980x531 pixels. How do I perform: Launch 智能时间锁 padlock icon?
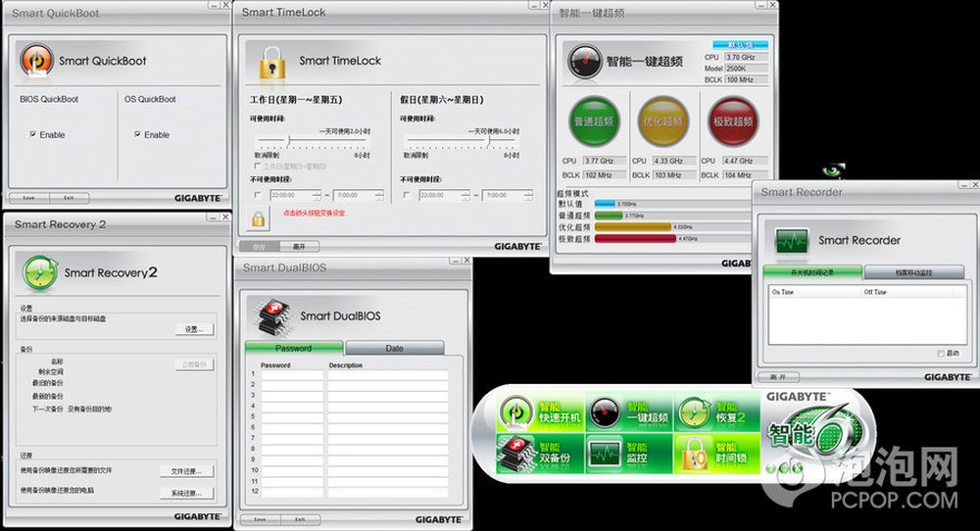[693, 452]
